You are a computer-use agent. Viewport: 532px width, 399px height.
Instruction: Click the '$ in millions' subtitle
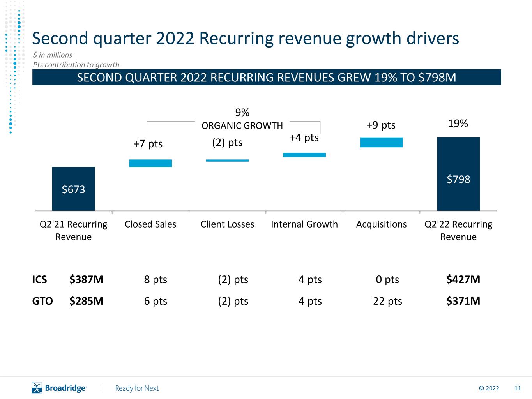(x=53, y=55)
